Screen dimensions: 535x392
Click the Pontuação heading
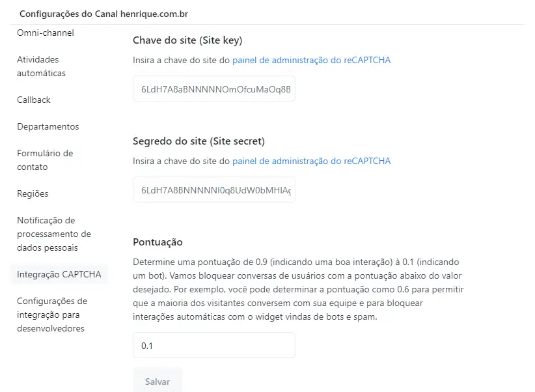tap(158, 242)
